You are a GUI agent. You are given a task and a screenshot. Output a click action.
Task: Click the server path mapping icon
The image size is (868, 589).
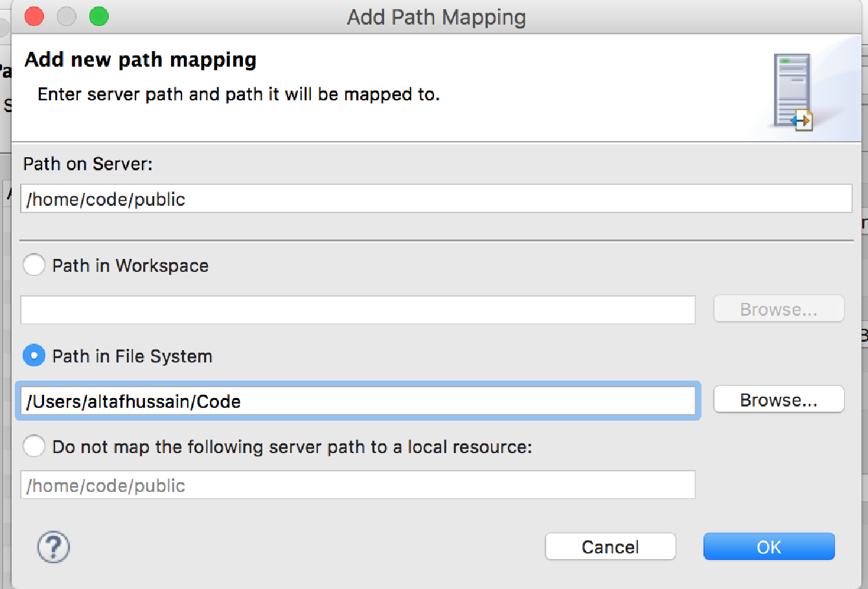click(x=793, y=92)
